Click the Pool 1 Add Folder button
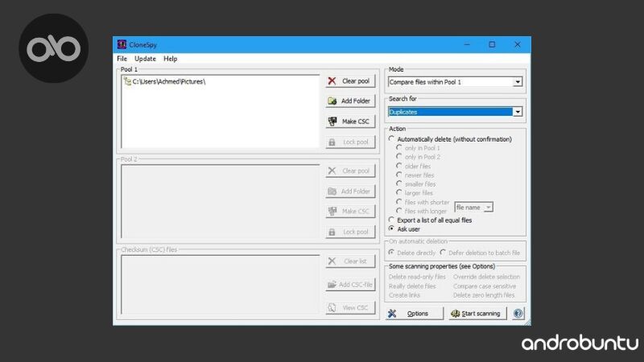Image resolution: width=644 pixels, height=362 pixels. pos(350,101)
